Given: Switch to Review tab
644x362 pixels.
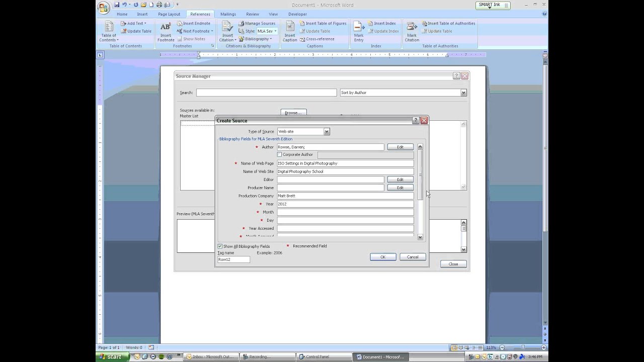Looking at the screenshot, I should [253, 14].
